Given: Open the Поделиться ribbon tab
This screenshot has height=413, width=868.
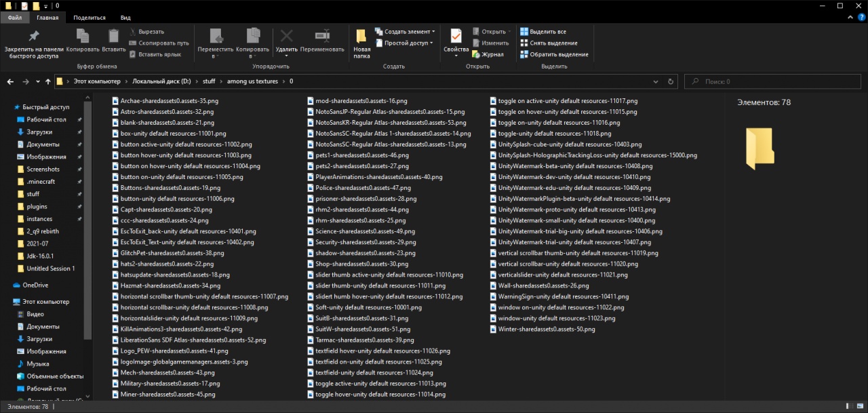Looking at the screenshot, I should (89, 18).
